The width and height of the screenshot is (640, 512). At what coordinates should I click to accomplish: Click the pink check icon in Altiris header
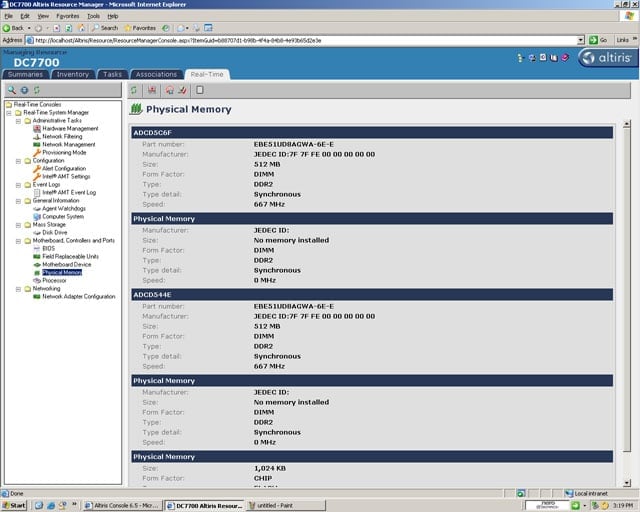coord(565,58)
